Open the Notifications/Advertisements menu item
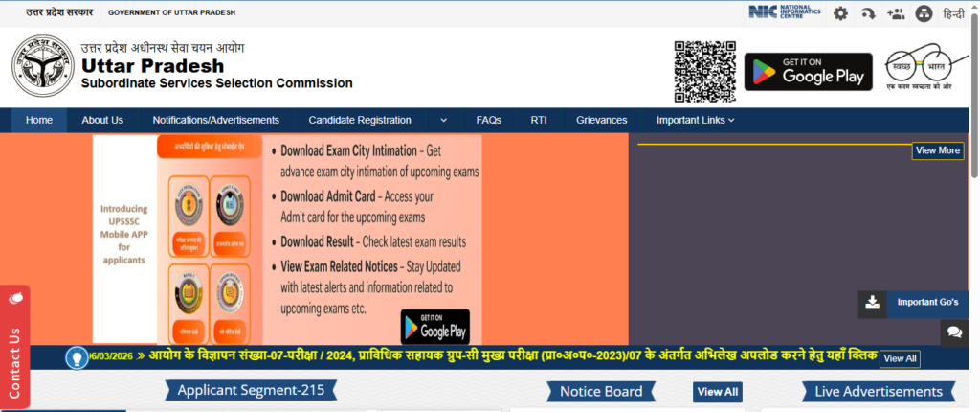Viewport: 980px width, 412px height. coord(215,121)
